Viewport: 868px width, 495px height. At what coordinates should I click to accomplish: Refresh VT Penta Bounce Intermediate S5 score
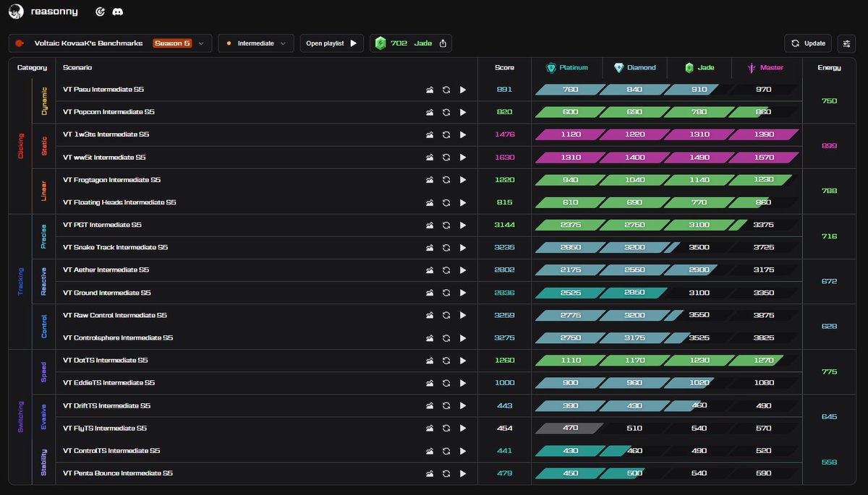point(446,473)
